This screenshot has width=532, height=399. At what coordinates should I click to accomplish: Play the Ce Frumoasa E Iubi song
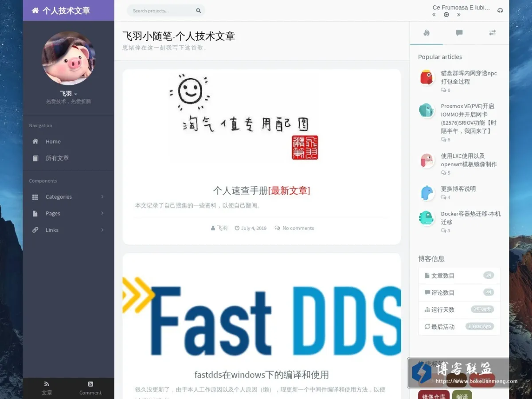(446, 15)
